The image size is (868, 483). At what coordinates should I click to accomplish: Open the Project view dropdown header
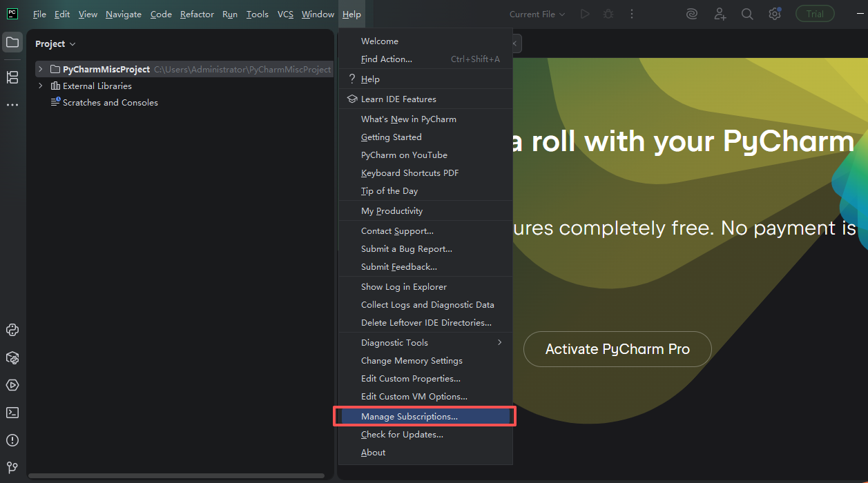[55, 43]
